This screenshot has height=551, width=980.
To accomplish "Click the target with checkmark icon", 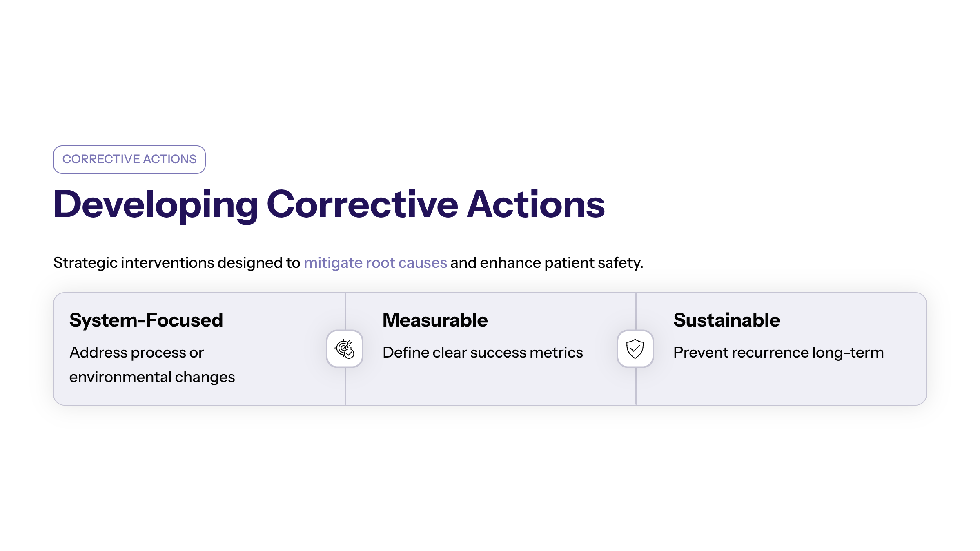I will pos(345,349).
